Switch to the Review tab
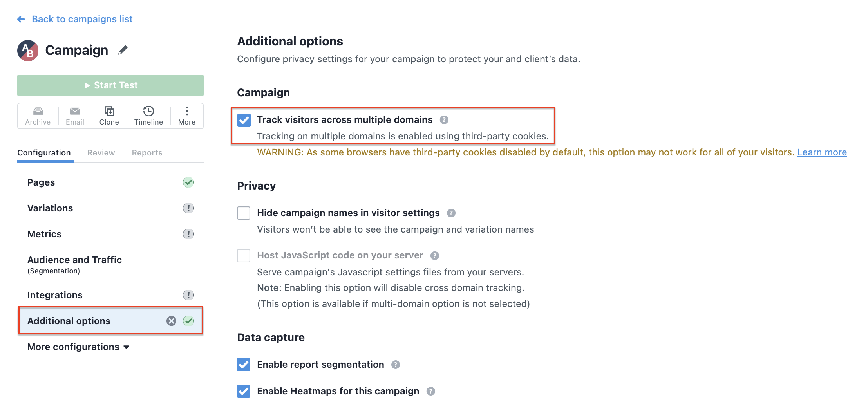868x419 pixels. [101, 153]
